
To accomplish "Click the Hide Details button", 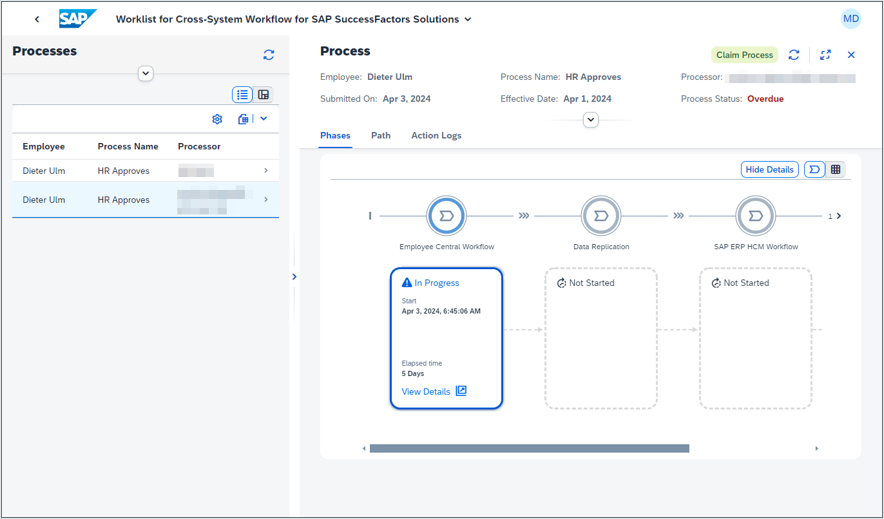I will tap(770, 170).
